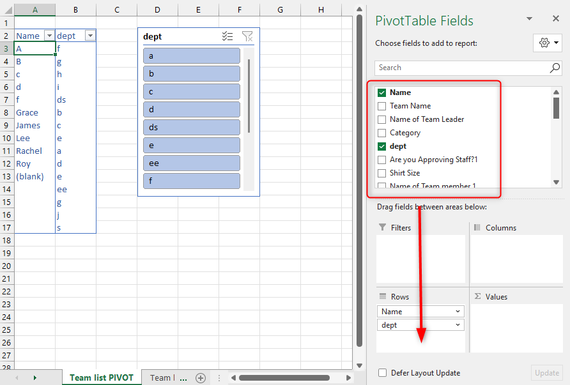Select column A header
Image resolution: width=570 pixels, height=385 pixels.
35,10
